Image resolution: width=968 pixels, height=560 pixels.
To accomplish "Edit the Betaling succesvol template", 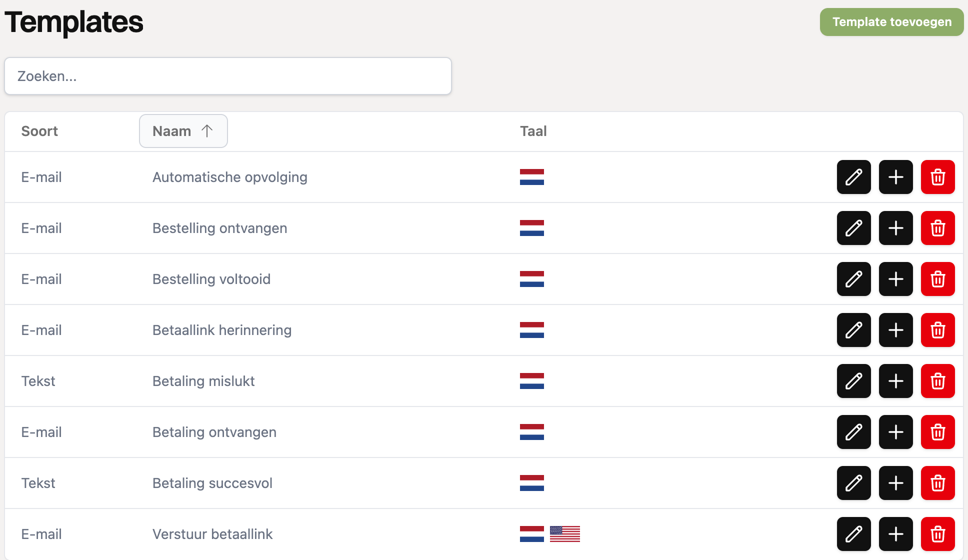I will 854,483.
